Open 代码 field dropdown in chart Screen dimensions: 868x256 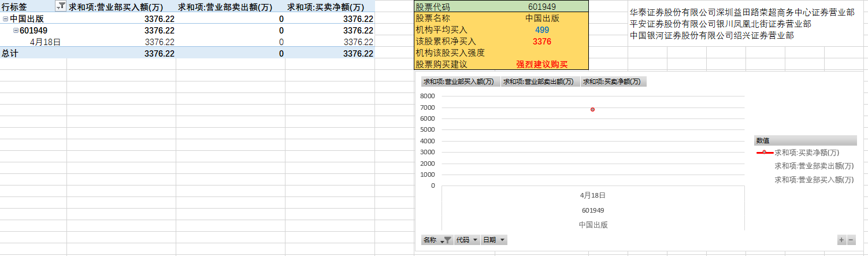click(x=467, y=240)
